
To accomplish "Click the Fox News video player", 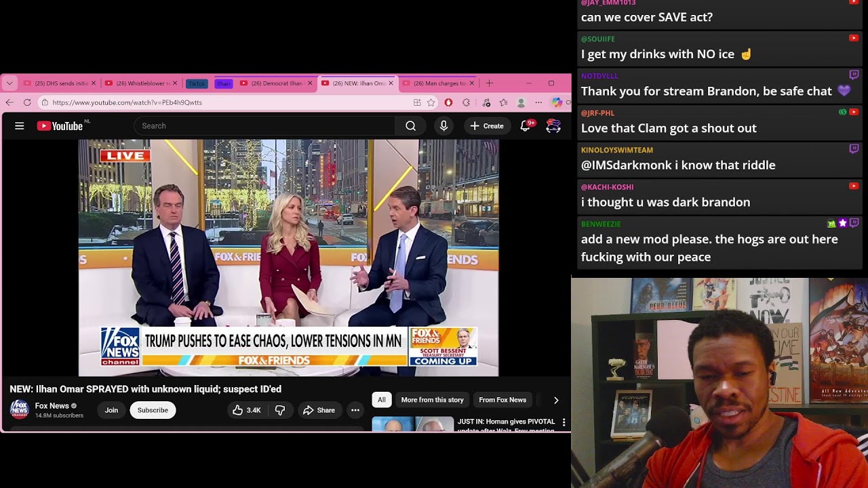I will 288,258.
